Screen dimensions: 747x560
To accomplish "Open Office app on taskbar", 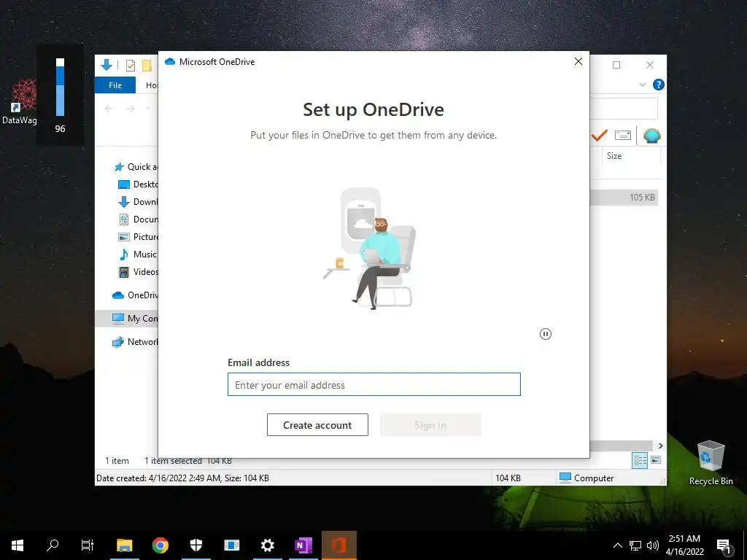I will pos(339,545).
